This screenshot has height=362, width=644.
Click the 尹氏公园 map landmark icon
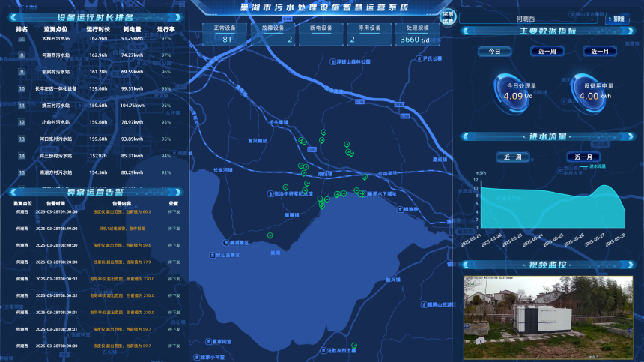pos(419,58)
